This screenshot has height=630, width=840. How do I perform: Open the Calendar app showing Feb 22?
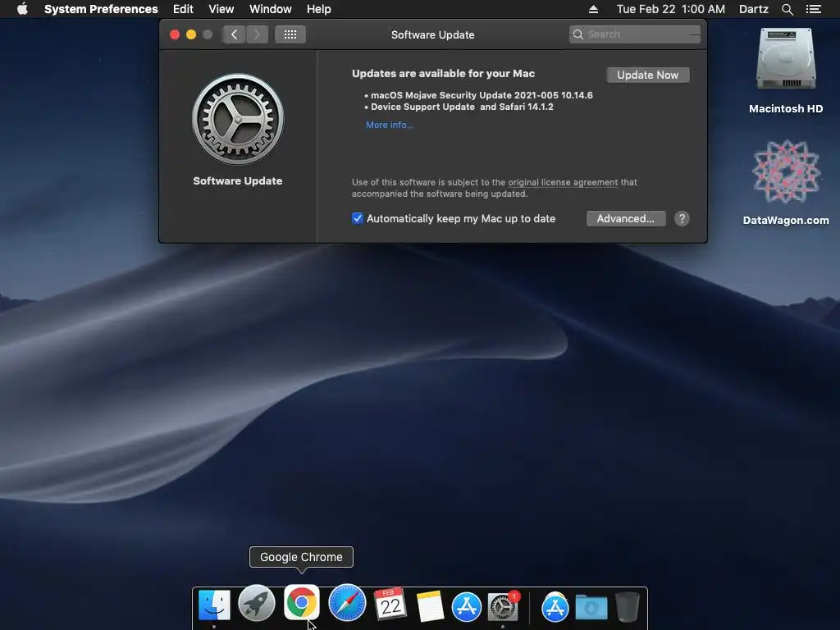tap(390, 605)
